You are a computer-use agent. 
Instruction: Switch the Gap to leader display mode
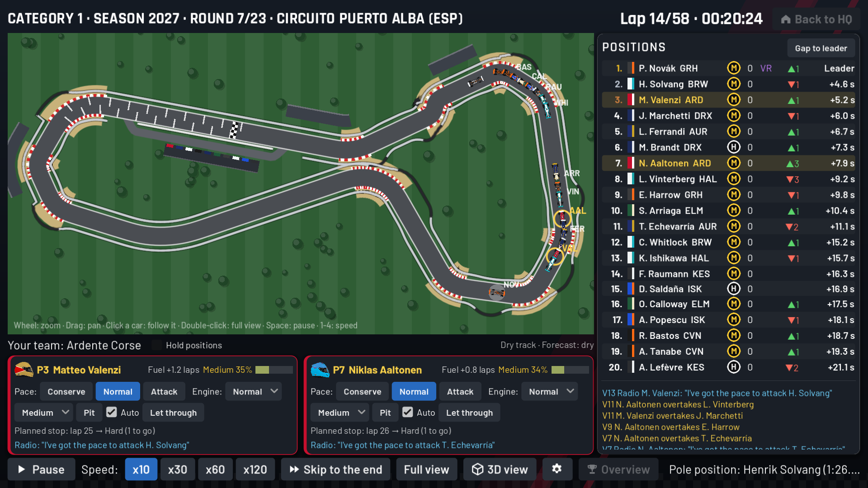(821, 48)
